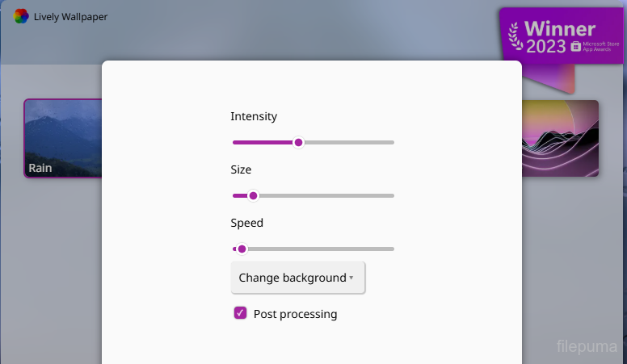
Task: Click the Lively Wallpaper window title
Action: click(x=70, y=17)
